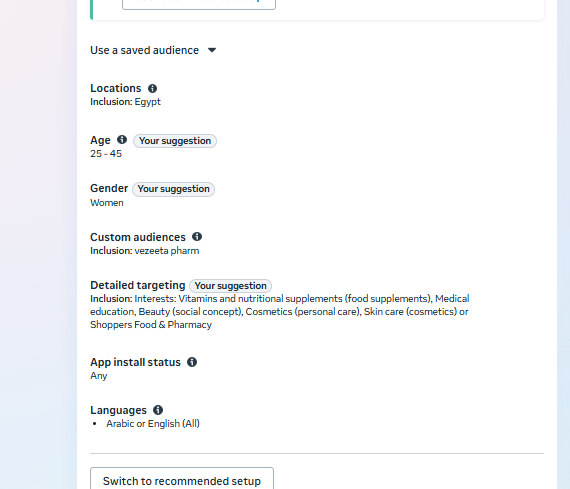Click the Use a saved audience label
This screenshot has height=489, width=570.
coord(144,50)
